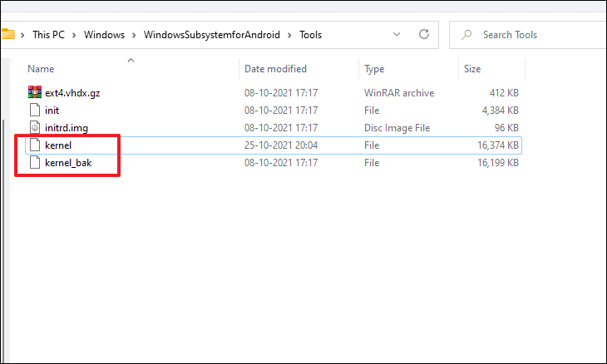
Task: Click the file icon beside kernel_bak
Action: [x=35, y=162]
